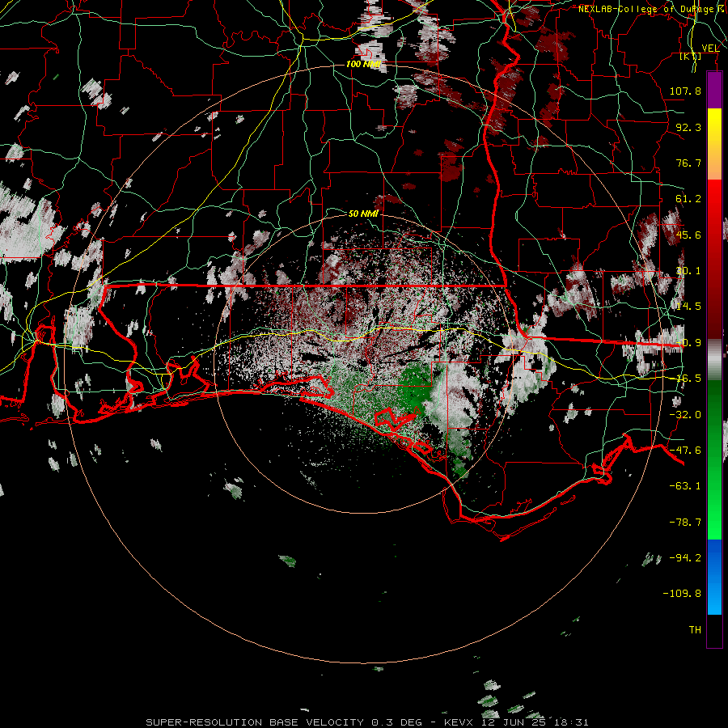The image size is (728, 728).
Task: Click the 61.2 legend value
Action: [688, 199]
